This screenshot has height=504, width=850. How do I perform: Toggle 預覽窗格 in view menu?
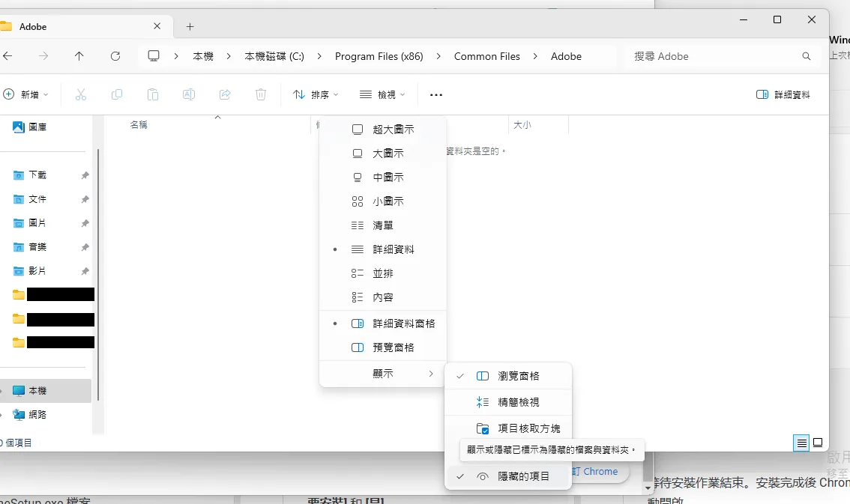tap(383, 347)
